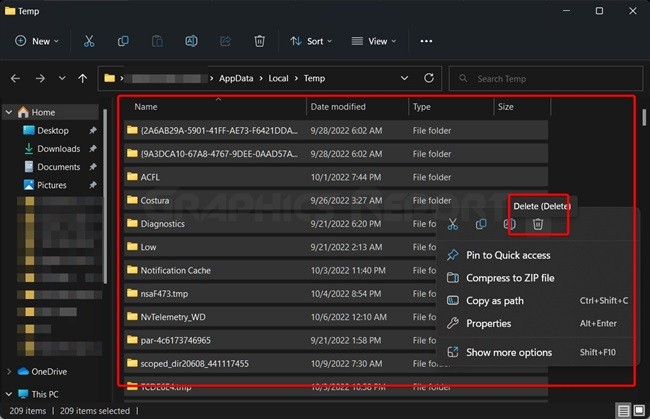Open the Sort dropdown menu
Screen dimensions: 650x419
pyautogui.click(x=311, y=41)
